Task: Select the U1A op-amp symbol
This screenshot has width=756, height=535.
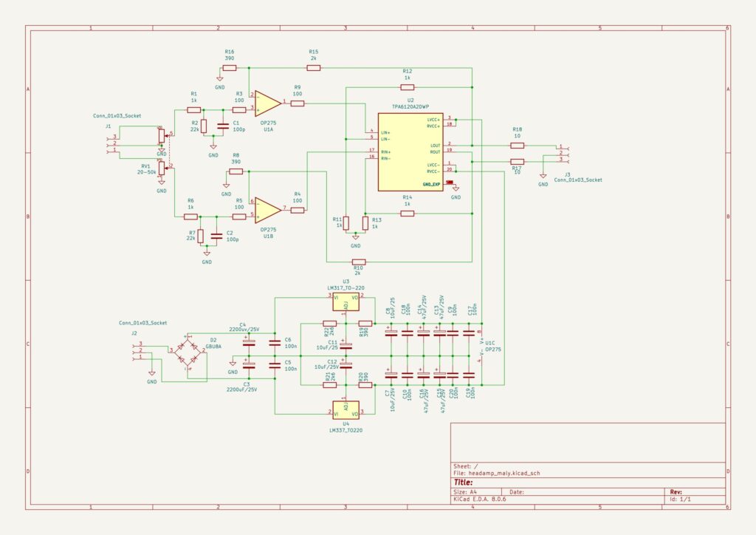Action: [x=267, y=103]
